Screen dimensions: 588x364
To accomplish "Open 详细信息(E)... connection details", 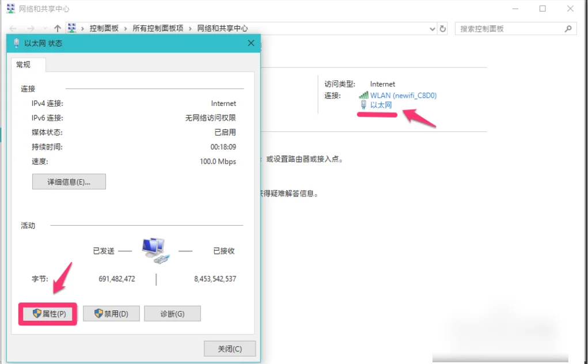I will pyautogui.click(x=69, y=182).
